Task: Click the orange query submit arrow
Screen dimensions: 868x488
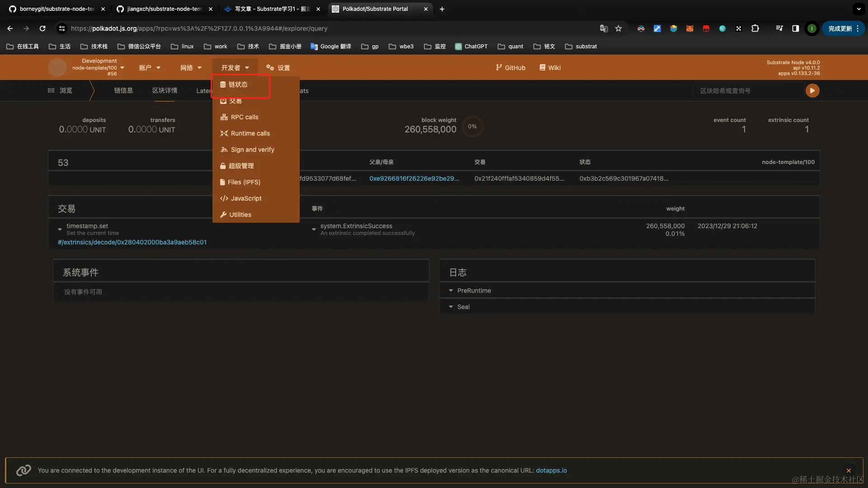Action: (812, 91)
